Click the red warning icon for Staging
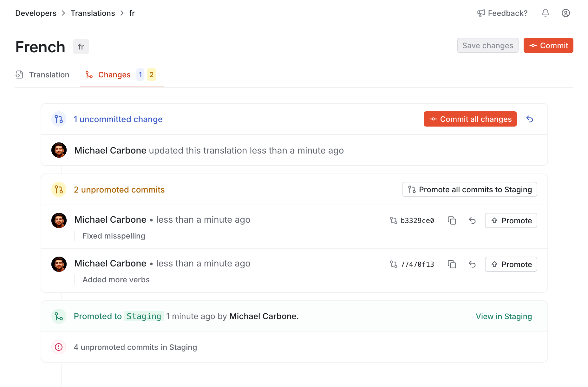Screen dimensions: 588x387 pyautogui.click(x=59, y=347)
